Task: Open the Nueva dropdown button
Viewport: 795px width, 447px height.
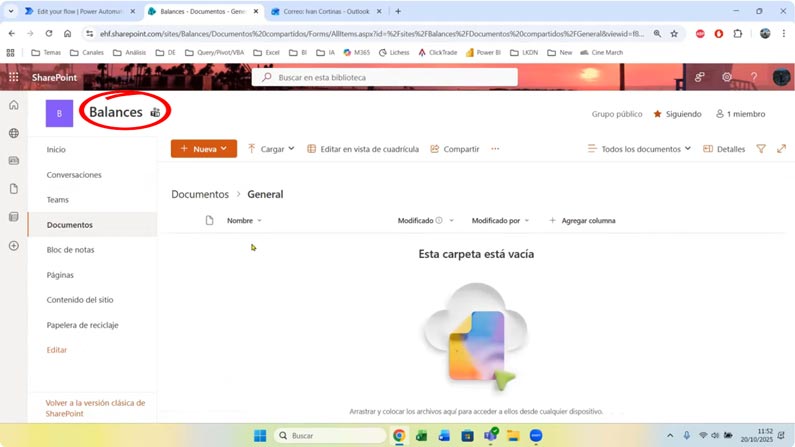Action: point(204,148)
